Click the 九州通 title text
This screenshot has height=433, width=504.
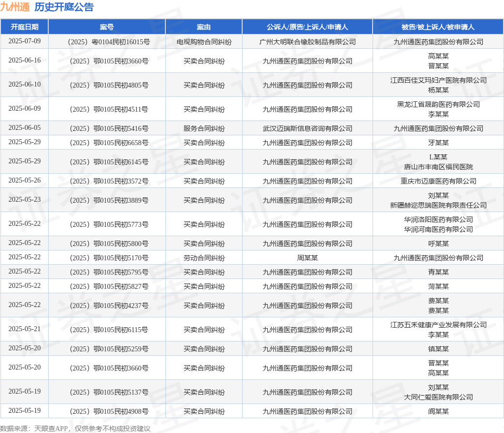point(15,7)
